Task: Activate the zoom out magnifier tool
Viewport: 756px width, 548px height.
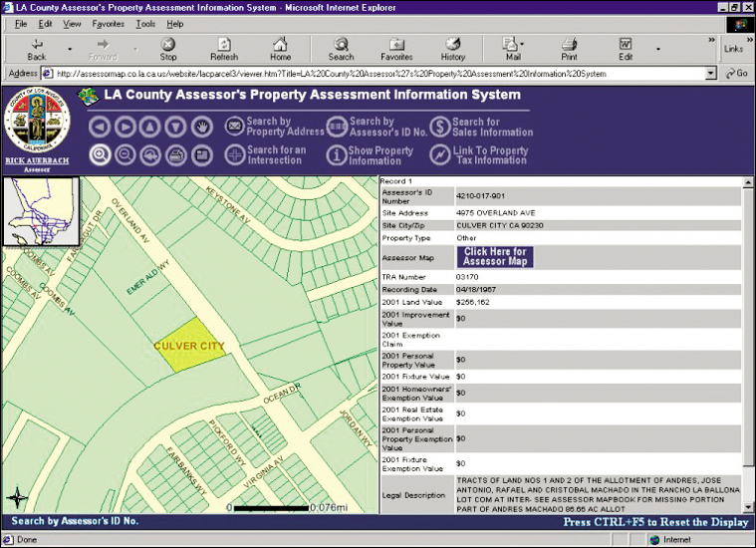Action: pyautogui.click(x=126, y=155)
